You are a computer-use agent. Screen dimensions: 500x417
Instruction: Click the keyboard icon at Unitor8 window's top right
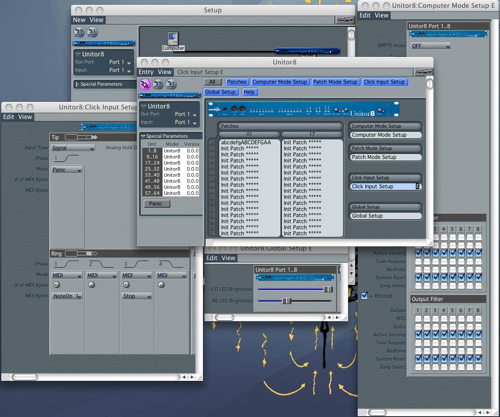[x=424, y=72]
